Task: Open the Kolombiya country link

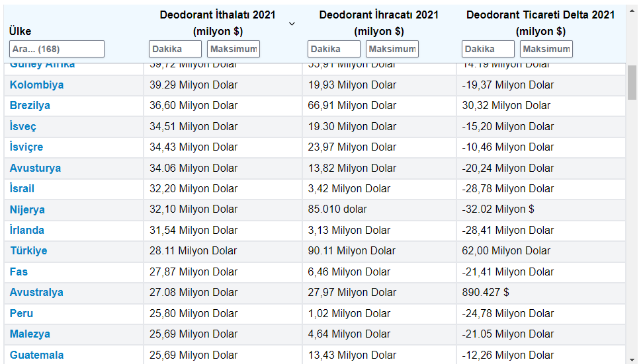Action: 36,85
